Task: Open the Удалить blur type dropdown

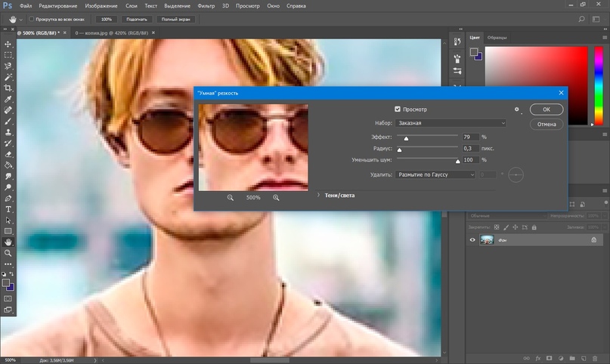Action: coord(435,174)
